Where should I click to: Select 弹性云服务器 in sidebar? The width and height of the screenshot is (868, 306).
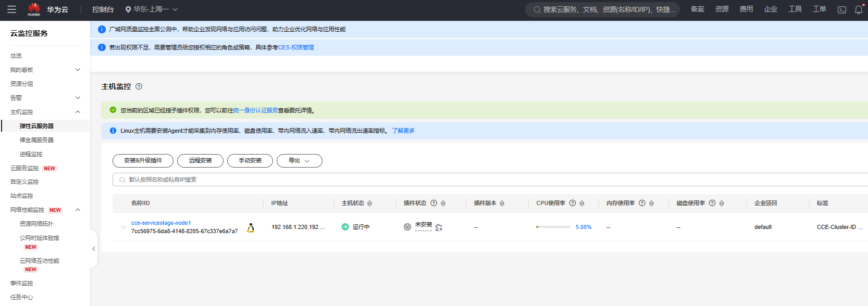[36, 126]
